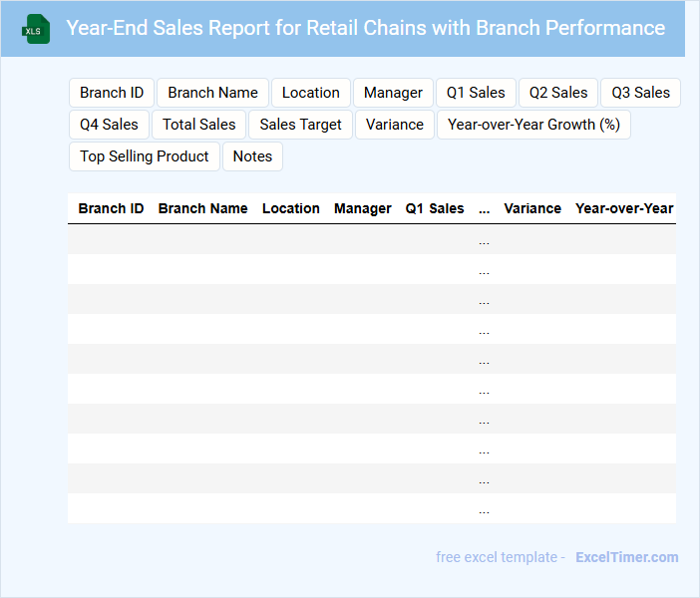Click the Location tag button
Viewport: 700px width, 598px height.
(x=310, y=93)
